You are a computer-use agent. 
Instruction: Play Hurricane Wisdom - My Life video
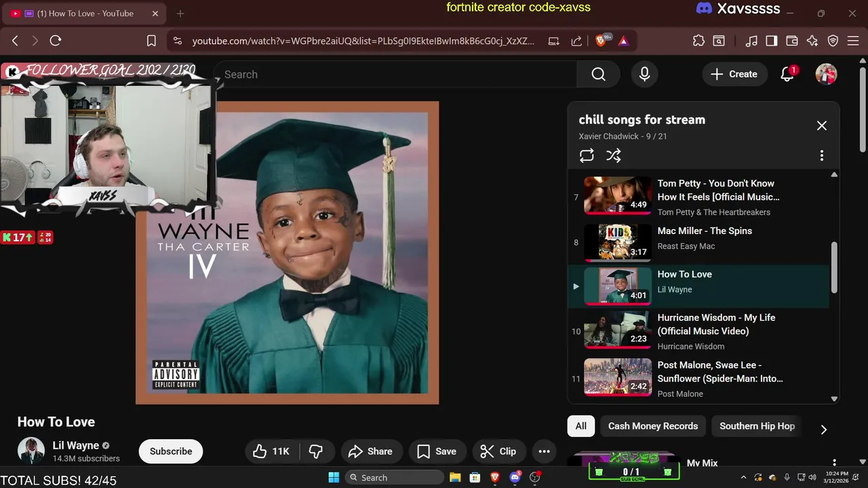(x=698, y=331)
